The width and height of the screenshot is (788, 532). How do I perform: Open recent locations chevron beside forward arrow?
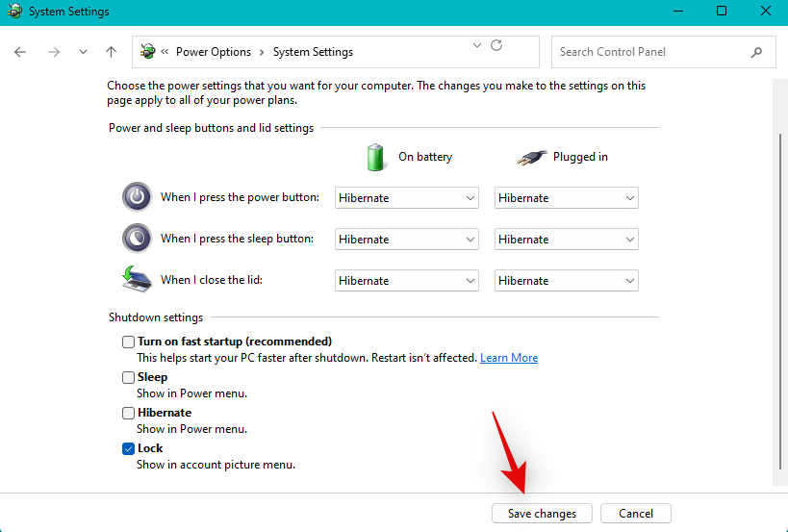point(83,52)
